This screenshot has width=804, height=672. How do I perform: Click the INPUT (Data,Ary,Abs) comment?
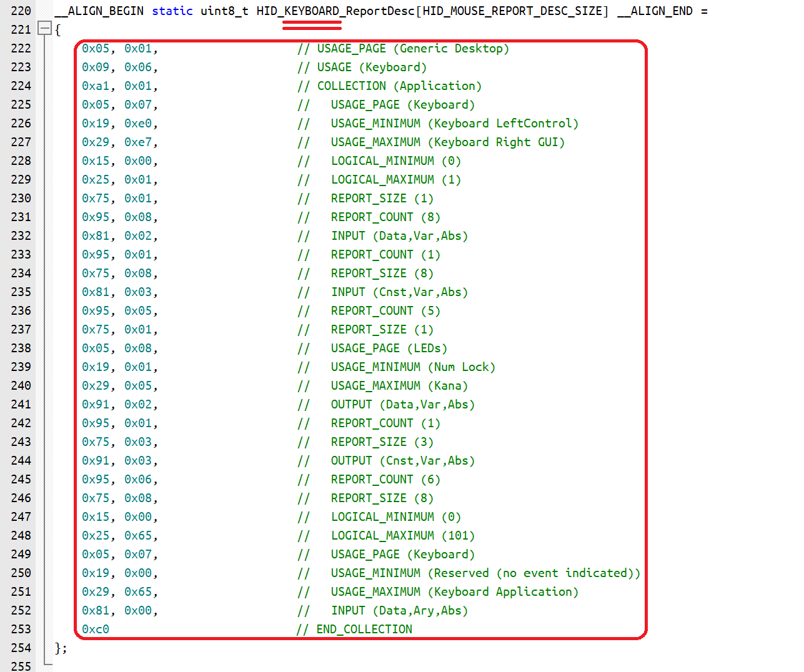point(399,610)
